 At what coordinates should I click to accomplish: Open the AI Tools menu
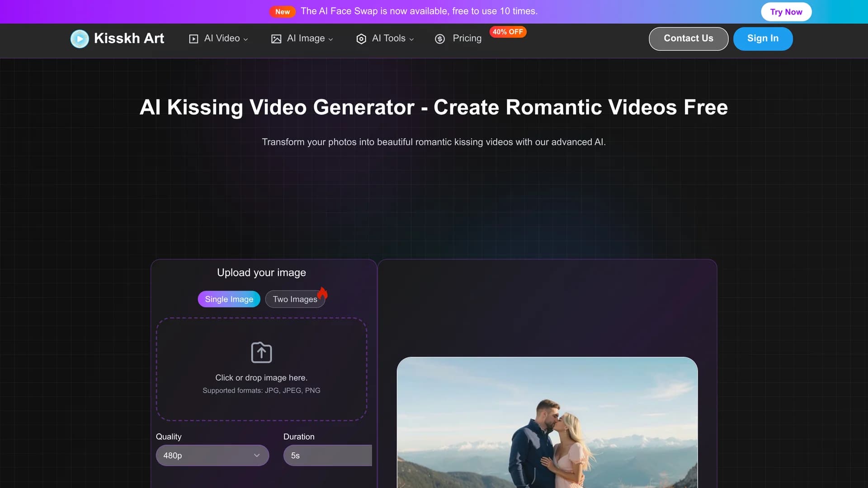pyautogui.click(x=385, y=38)
